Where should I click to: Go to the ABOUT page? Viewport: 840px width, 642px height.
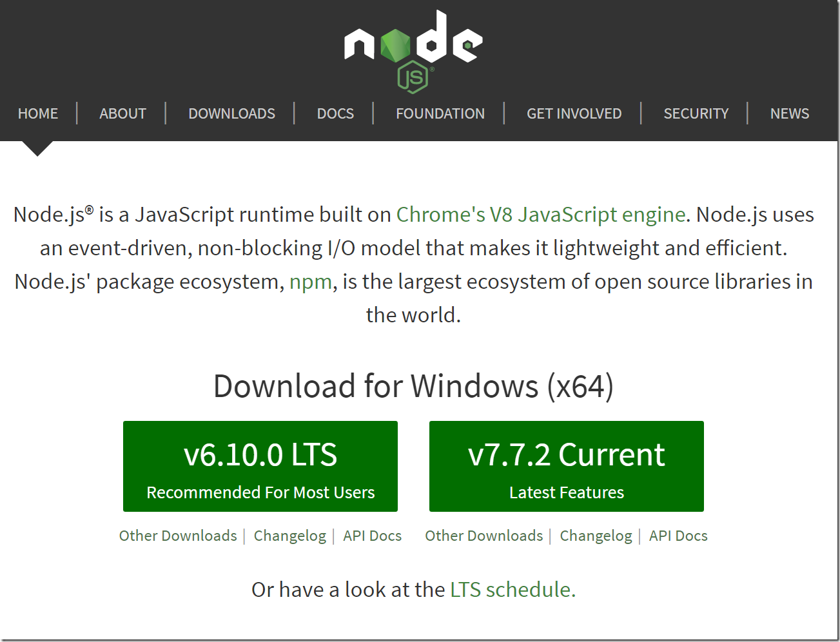[x=122, y=113]
